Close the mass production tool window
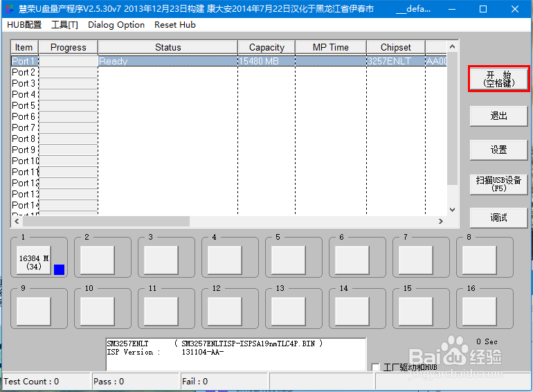Viewport: 533px width, 392px height. click(514, 9)
